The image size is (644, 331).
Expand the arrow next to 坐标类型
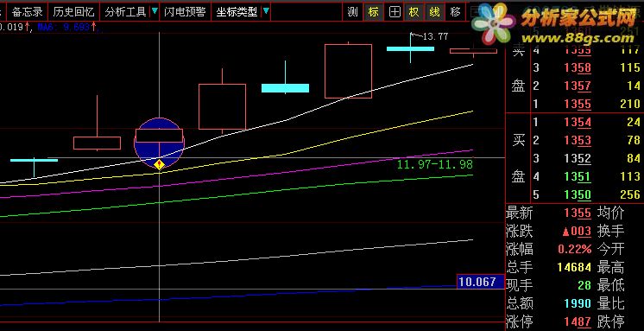[x=266, y=11]
